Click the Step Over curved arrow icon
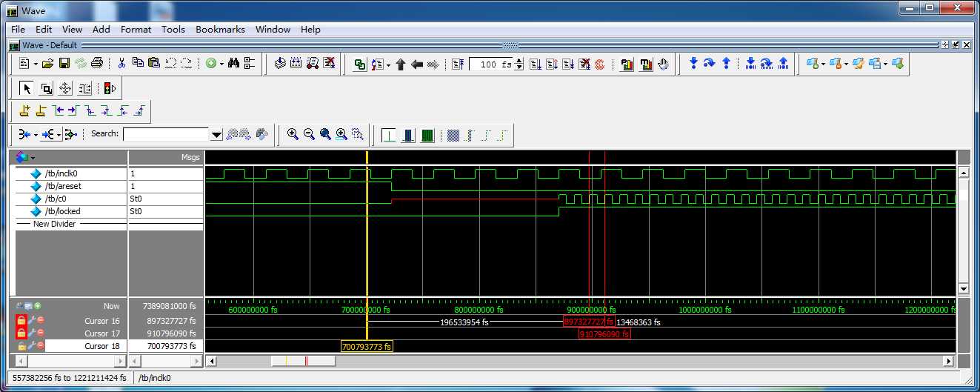This screenshot has width=980, height=392. coord(710,64)
